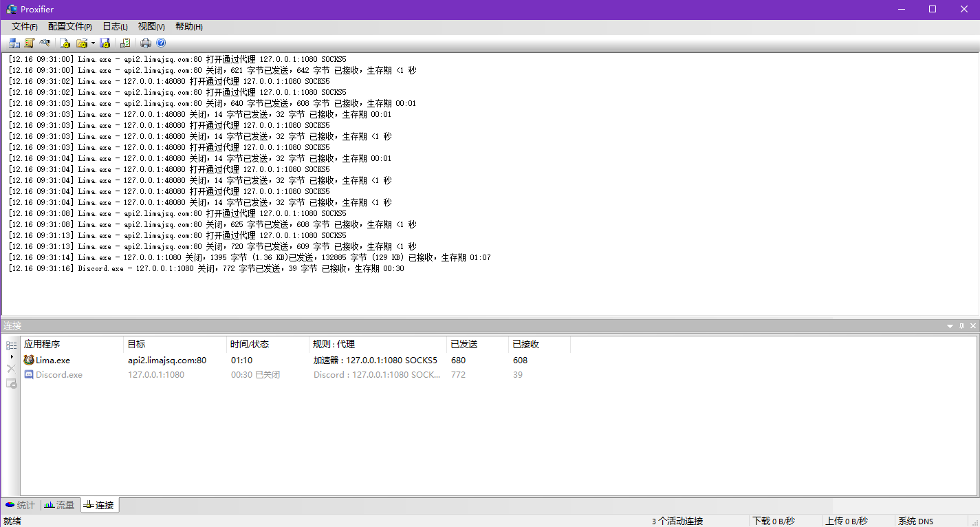The height and width of the screenshot is (527, 980).
Task: Click the 09:31:14 Lima.exe closed log line
Action: (250, 257)
